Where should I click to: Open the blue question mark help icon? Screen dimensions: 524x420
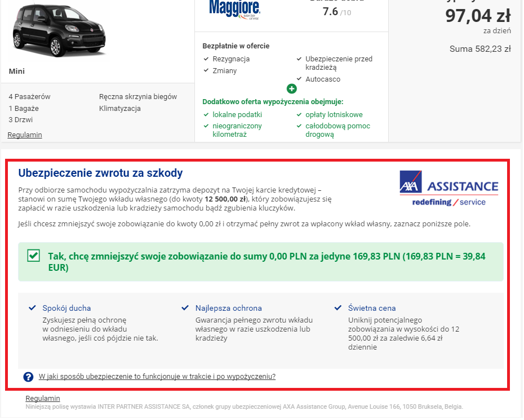coord(28,377)
